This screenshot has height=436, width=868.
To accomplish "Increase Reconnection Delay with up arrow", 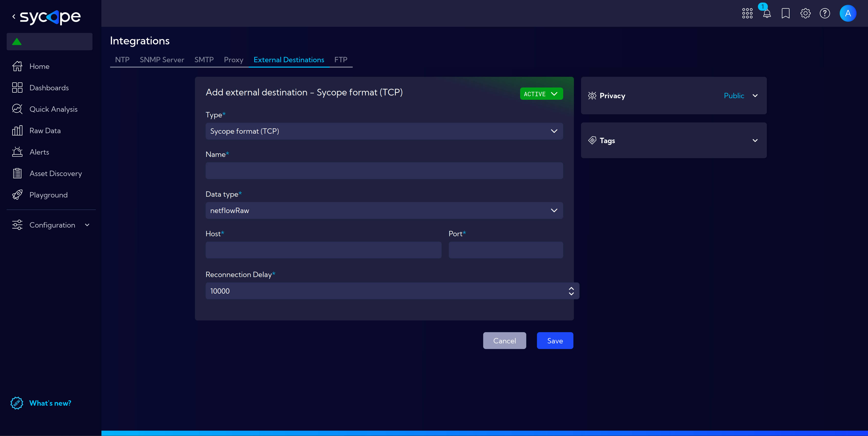I will click(571, 288).
